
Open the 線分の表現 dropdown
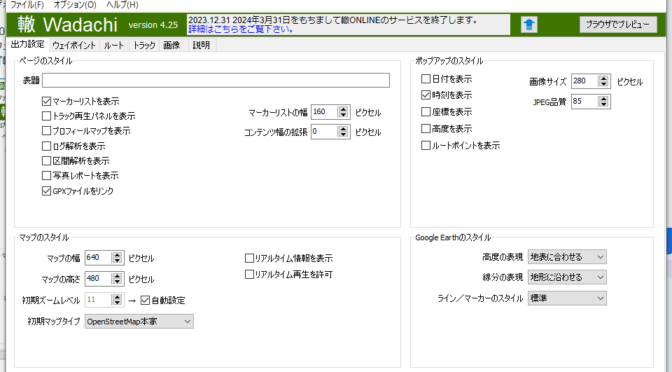[567, 277]
